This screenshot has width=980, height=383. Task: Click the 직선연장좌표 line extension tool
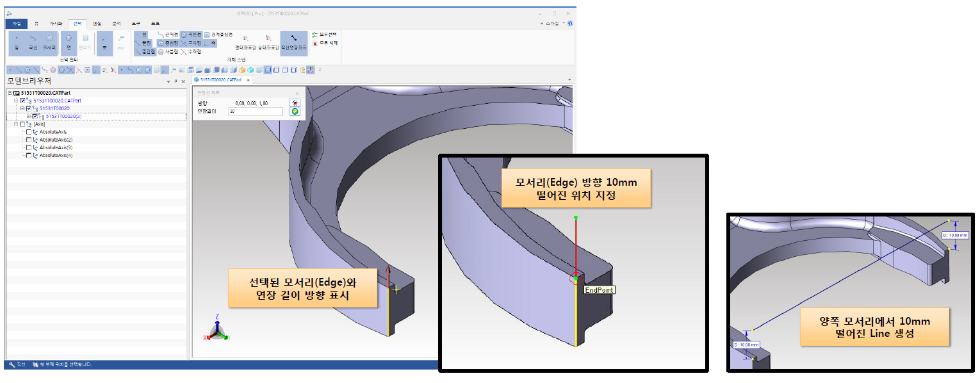(293, 42)
